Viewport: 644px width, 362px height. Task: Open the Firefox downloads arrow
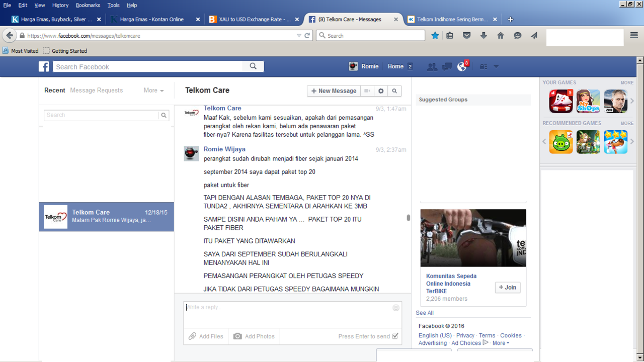(x=484, y=35)
